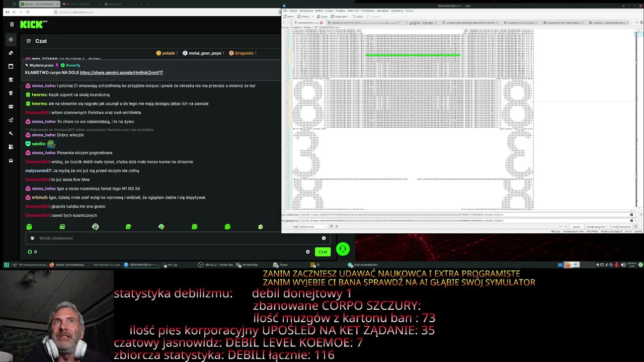Open the chat settings gear

click(x=308, y=252)
